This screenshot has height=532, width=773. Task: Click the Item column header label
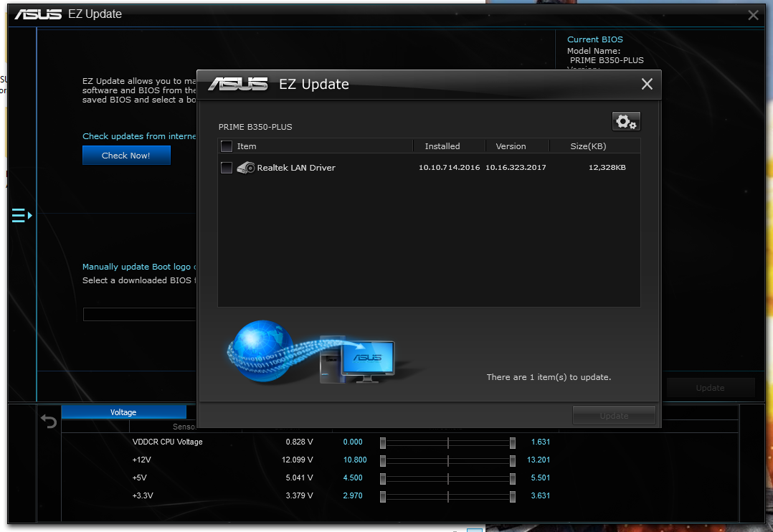pyautogui.click(x=247, y=146)
